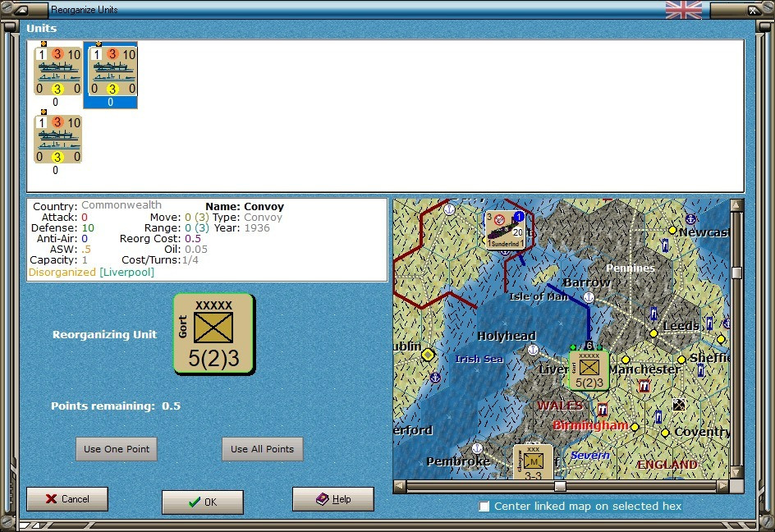This screenshot has height=532, width=775.
Task: Click the red factory icon below Manchester
Action: coord(644,386)
